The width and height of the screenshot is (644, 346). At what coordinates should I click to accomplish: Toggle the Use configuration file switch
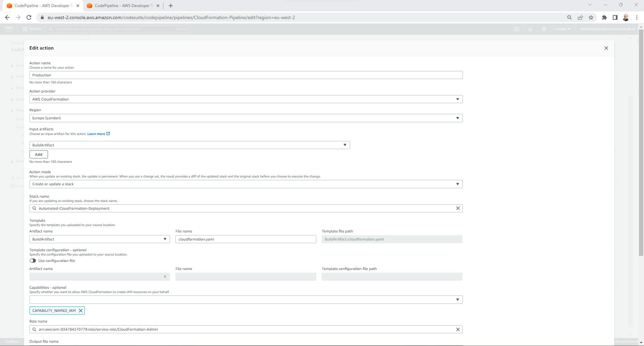33,261
